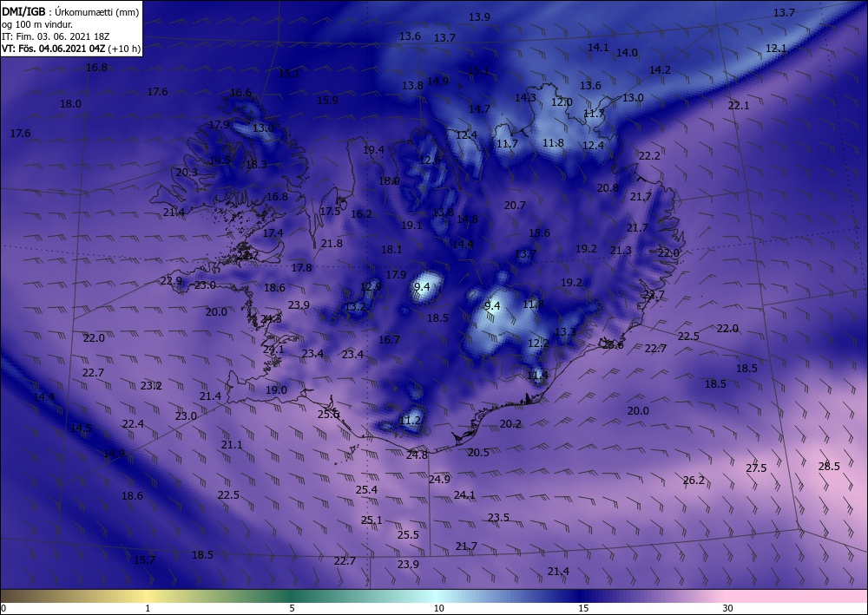
Task: Click the 25.1 map value
Action: (372, 520)
